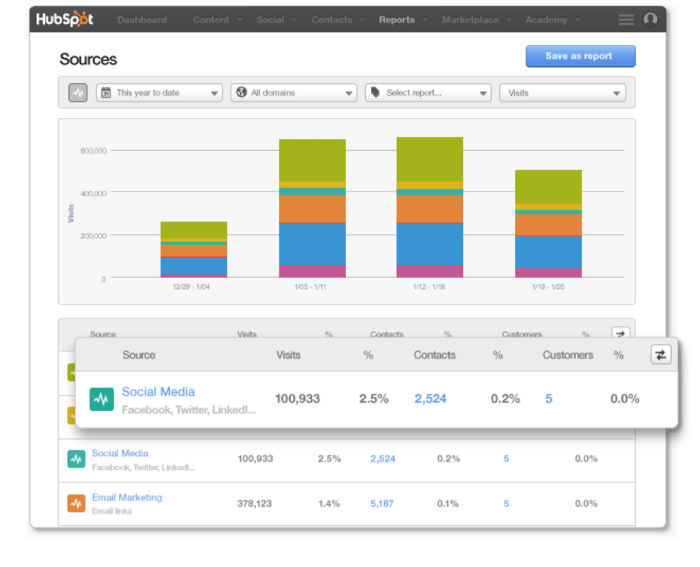
Task: Click the tag icon in report dropdown
Action: click(375, 92)
